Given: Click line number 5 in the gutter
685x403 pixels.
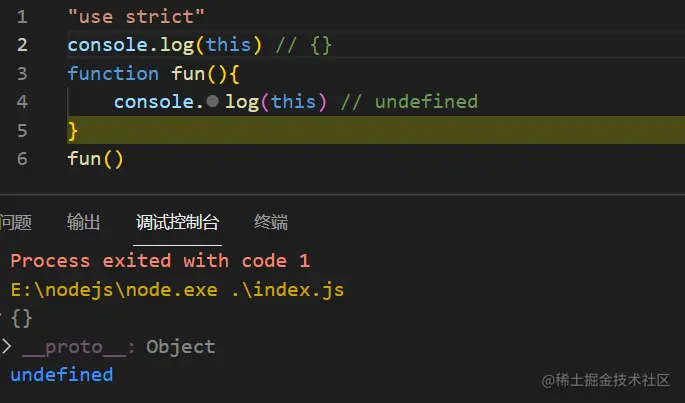Looking at the screenshot, I should (x=22, y=130).
